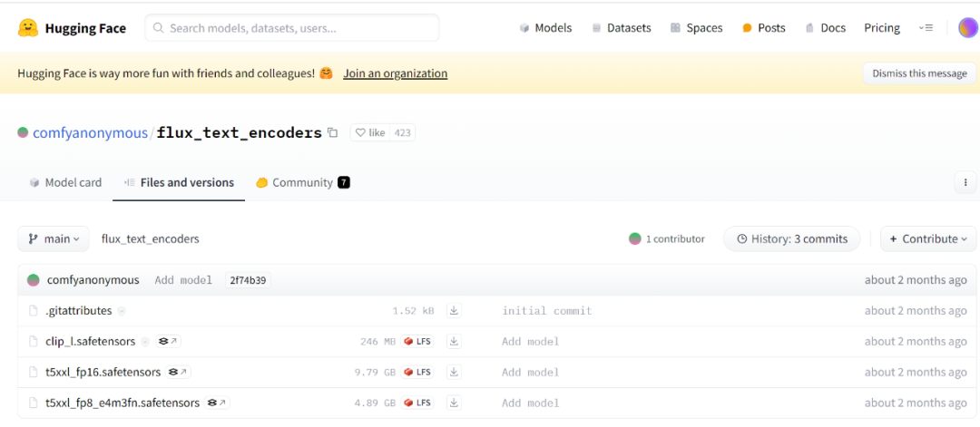The image size is (980, 427).
Task: Open the t5xxl_fp8_e4m3fn.safetensors file name
Action: coord(122,403)
